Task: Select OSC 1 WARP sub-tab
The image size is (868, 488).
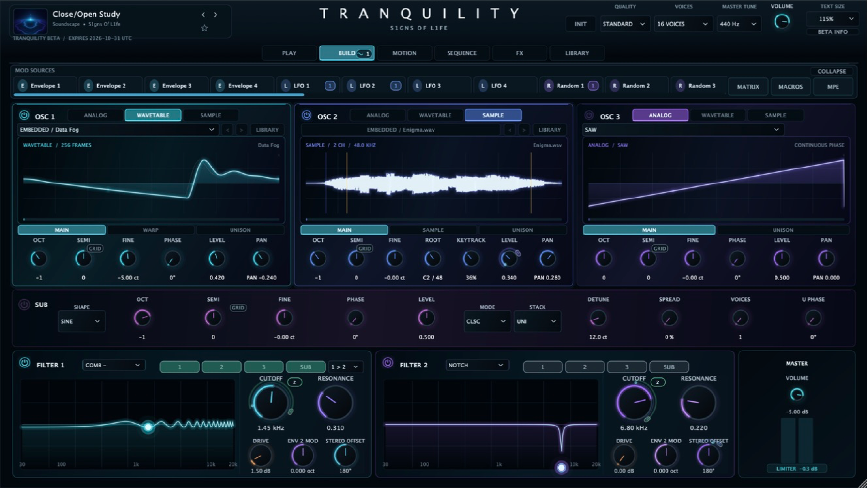Action: [x=151, y=230]
